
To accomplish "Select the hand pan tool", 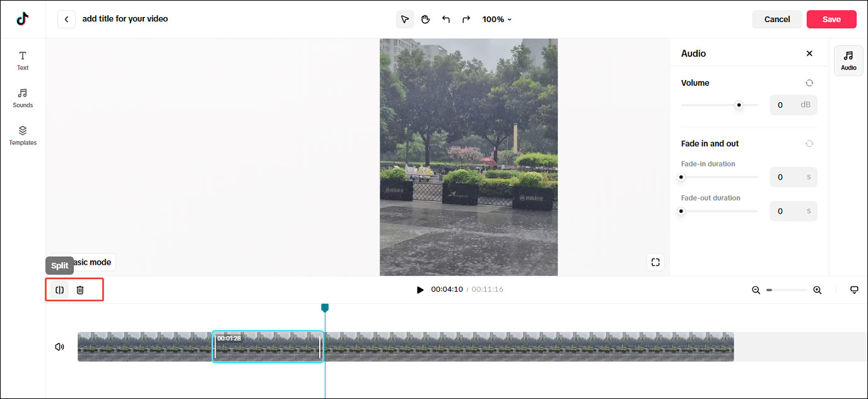I will [x=425, y=19].
